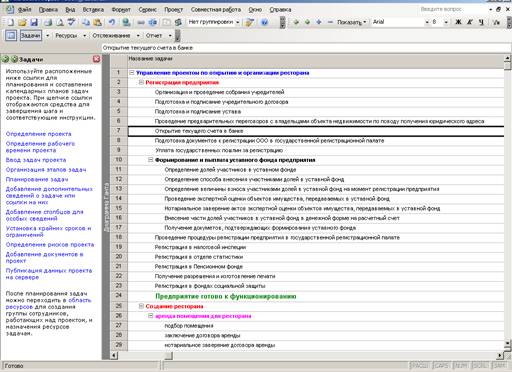
Task: Click the Undo arrow icon
Action: pyautogui.click(x=112, y=22)
